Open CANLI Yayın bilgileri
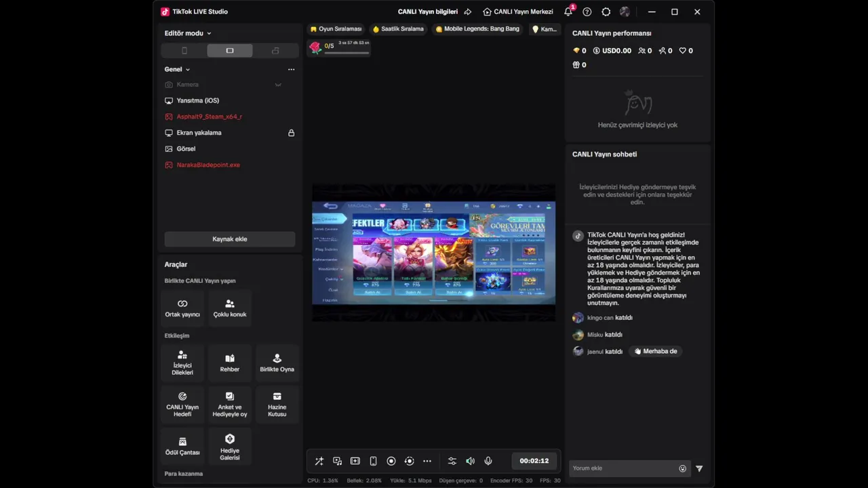Viewport: 868px width, 488px height. click(x=428, y=12)
